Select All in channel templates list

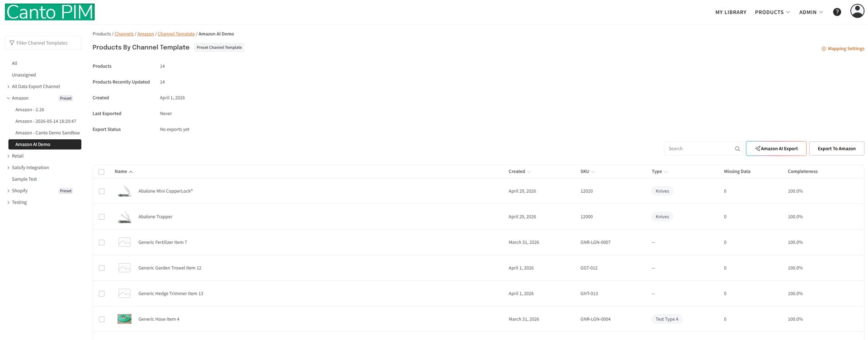click(x=14, y=63)
